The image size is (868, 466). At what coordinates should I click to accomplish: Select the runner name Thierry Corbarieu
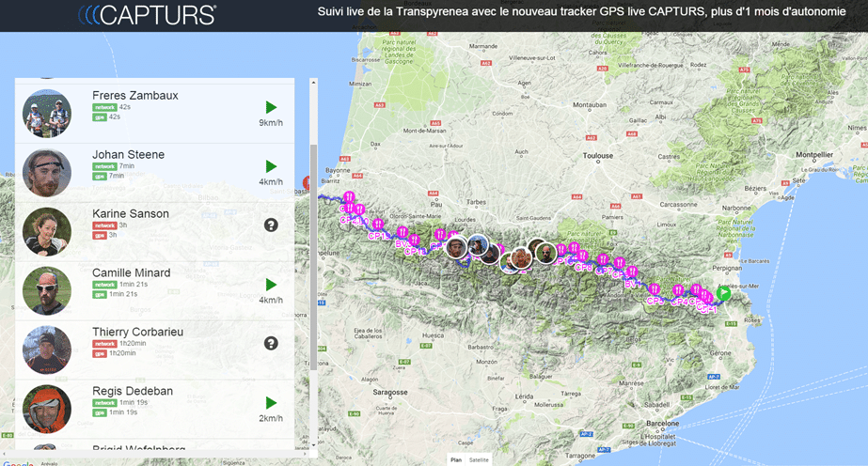pos(138,333)
